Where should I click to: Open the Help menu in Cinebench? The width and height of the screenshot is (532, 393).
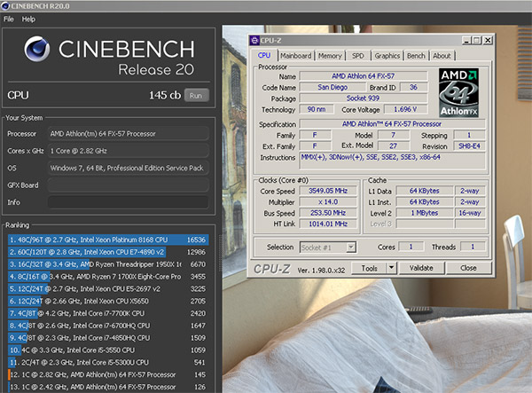28,19
